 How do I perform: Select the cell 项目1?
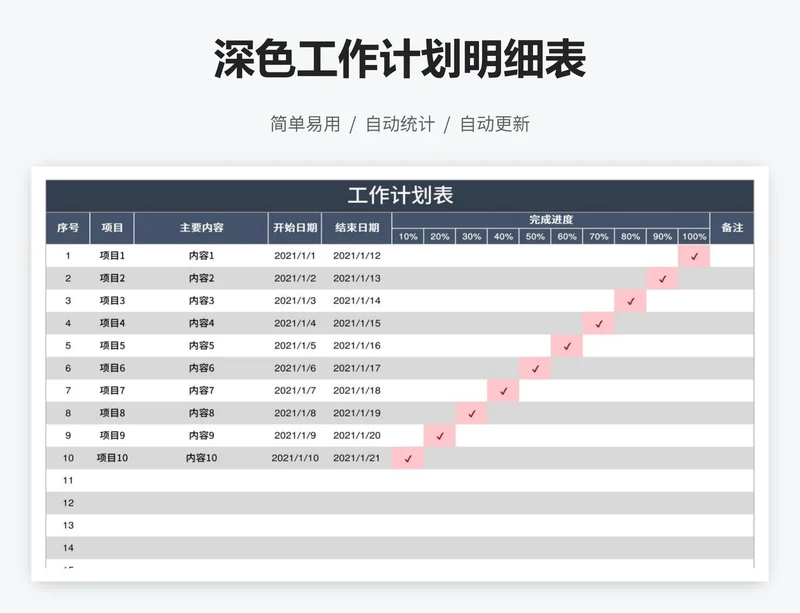[x=112, y=256]
